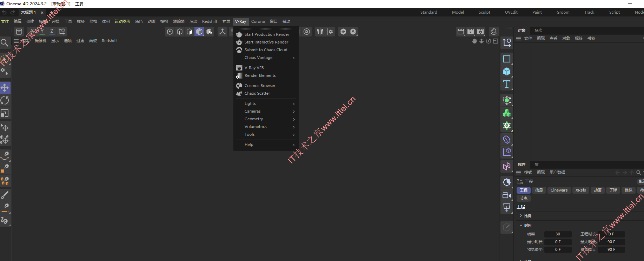Select Submit to Chaos Cloud
The width and height of the screenshot is (644, 261).
click(x=266, y=50)
